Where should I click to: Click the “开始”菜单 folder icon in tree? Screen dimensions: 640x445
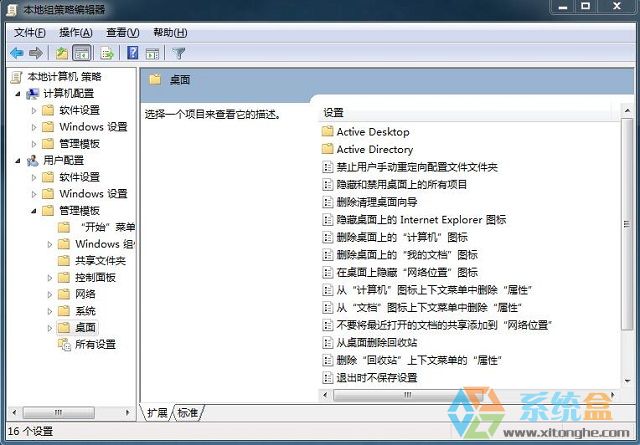[x=64, y=227]
